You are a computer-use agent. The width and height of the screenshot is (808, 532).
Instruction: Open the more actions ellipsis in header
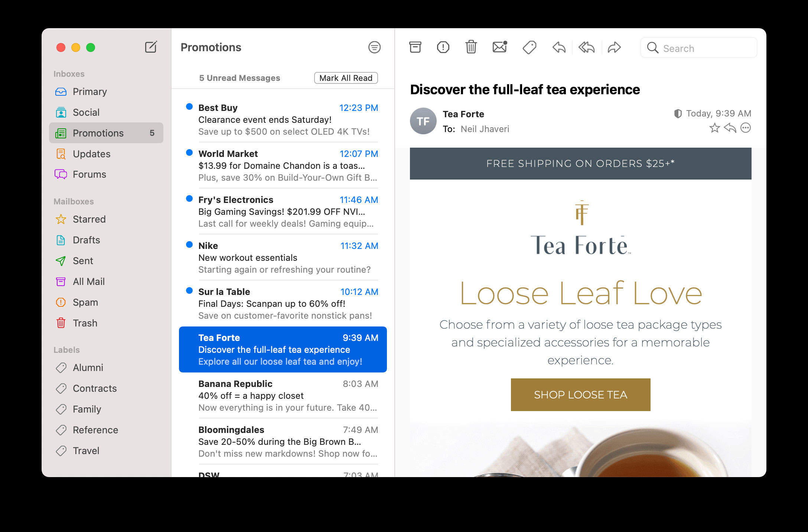click(746, 128)
